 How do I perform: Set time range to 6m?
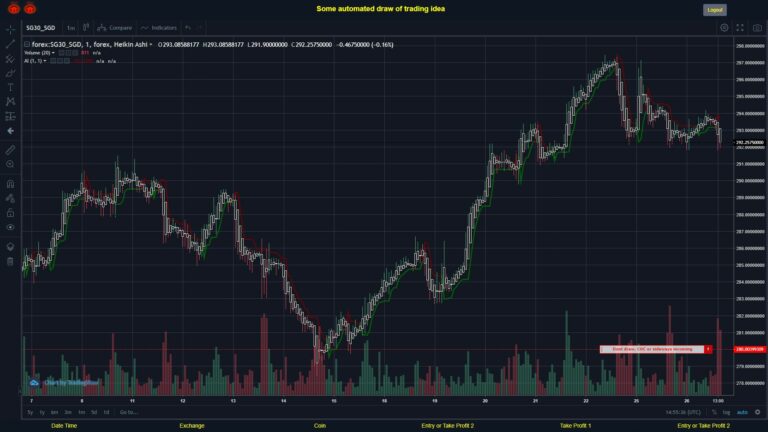tap(54, 412)
